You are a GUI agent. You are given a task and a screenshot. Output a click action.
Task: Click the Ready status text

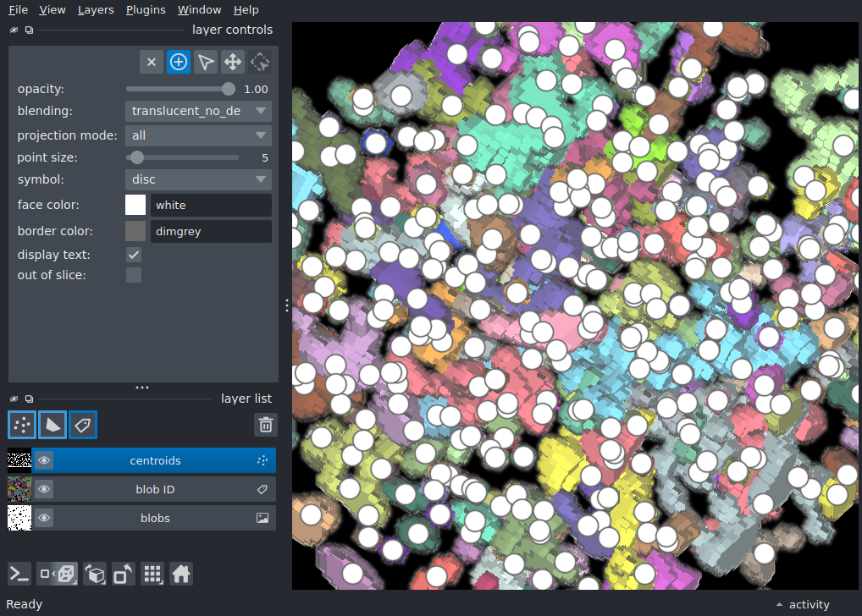pyautogui.click(x=25, y=604)
